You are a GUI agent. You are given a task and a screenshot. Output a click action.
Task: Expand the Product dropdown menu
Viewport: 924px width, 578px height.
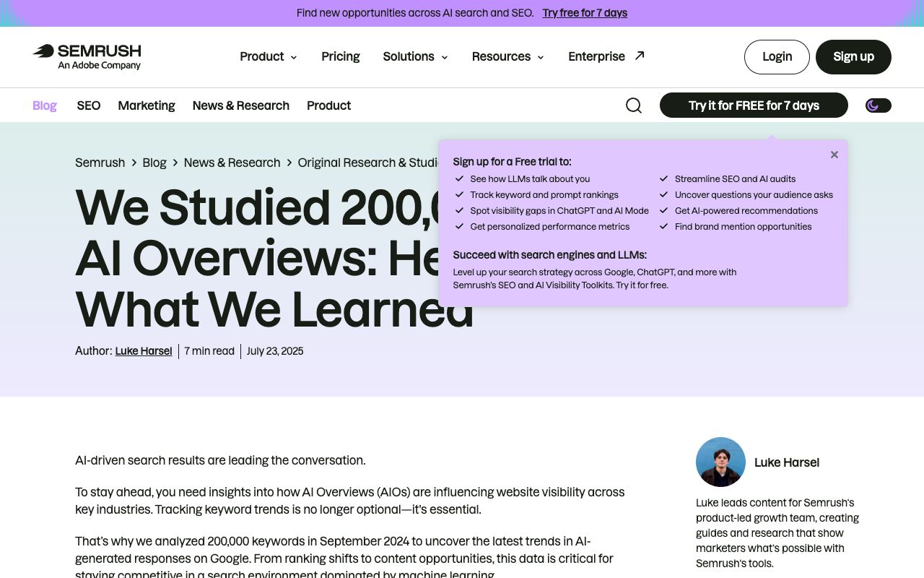[x=269, y=56]
